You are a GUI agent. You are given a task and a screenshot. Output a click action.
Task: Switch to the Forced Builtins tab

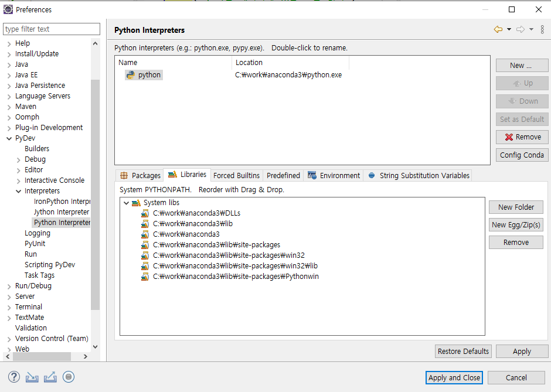[x=236, y=175]
